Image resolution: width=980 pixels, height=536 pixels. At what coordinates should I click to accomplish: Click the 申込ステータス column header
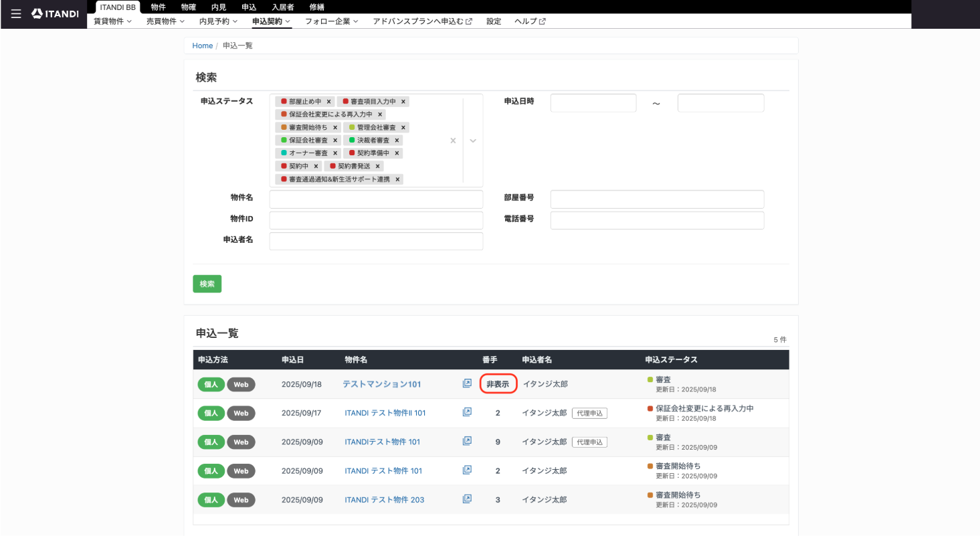point(671,359)
